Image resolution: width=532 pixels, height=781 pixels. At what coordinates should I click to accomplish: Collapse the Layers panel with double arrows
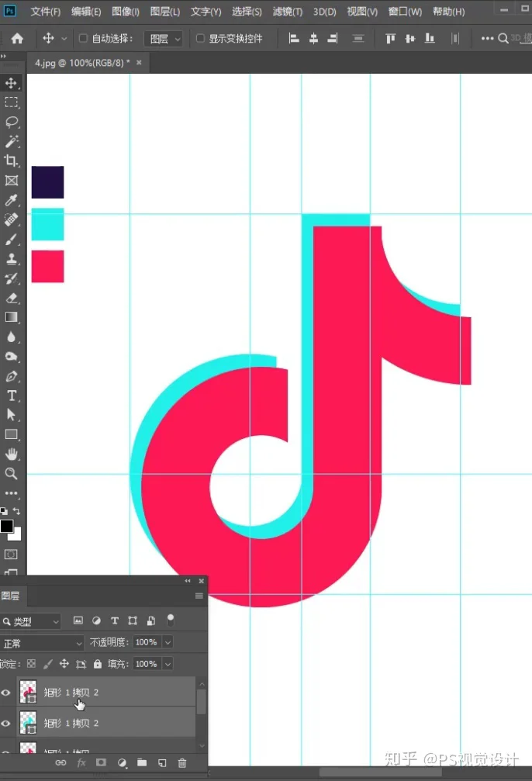point(188,581)
